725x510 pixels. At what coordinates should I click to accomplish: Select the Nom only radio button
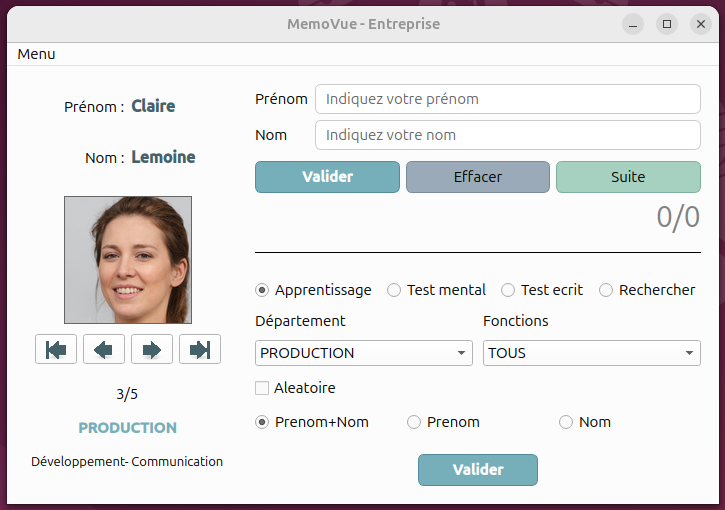pos(566,422)
